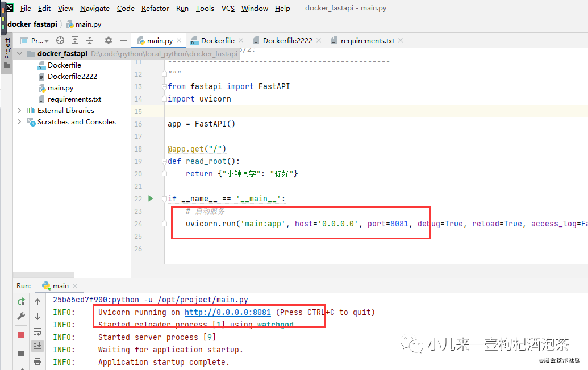Click the Print icon in Run panel
Image resolution: width=588 pixels, height=370 pixels.
point(37,361)
